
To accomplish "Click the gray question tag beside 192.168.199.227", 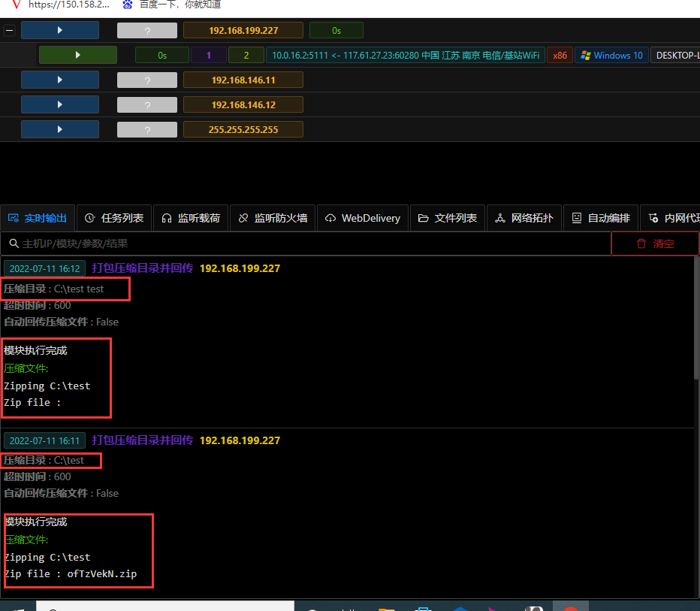I will click(x=147, y=30).
